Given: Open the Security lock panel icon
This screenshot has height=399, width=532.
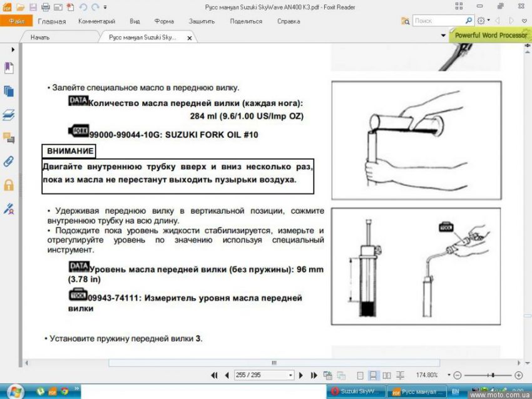Looking at the screenshot, I should 9,185.
